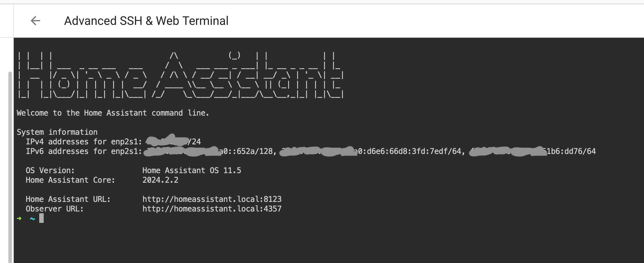Click the IPv6 address ending in dd76/64
The height and width of the screenshot is (263, 644).
pyautogui.click(x=532, y=151)
